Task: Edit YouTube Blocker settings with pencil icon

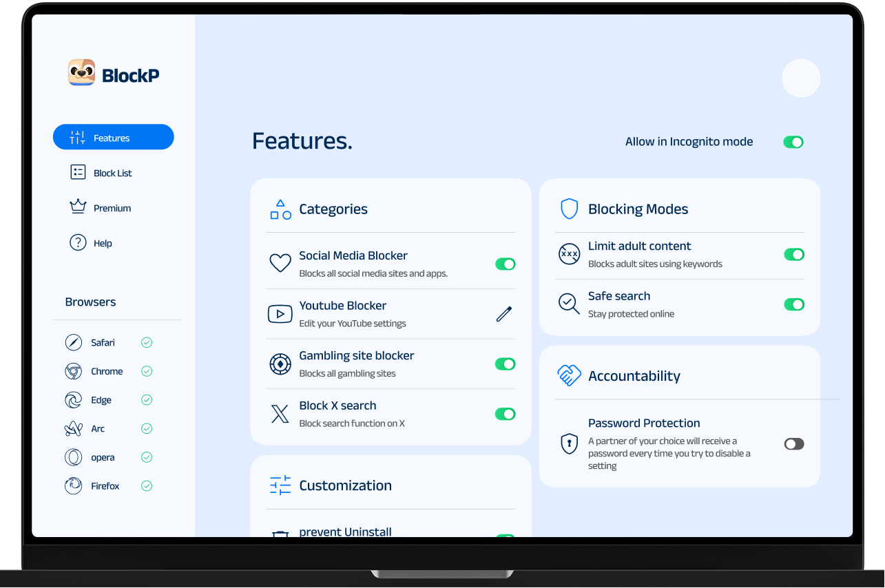Action: pyautogui.click(x=504, y=314)
